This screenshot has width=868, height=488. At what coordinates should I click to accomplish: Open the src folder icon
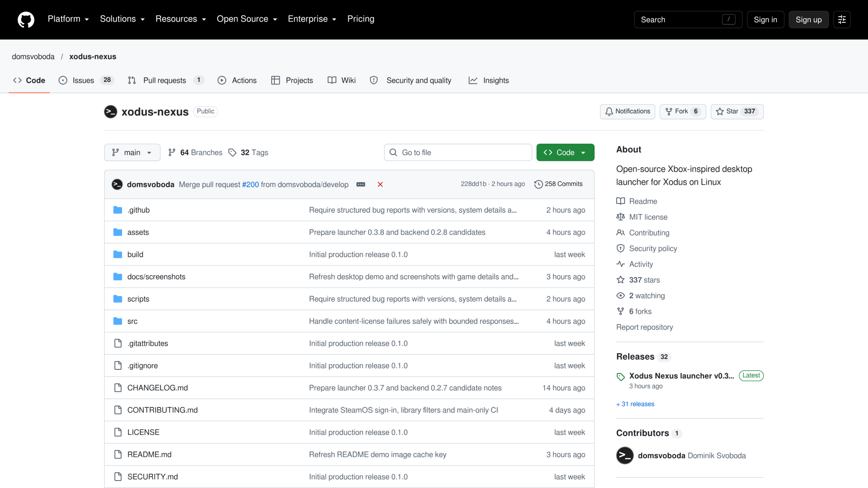coord(118,321)
